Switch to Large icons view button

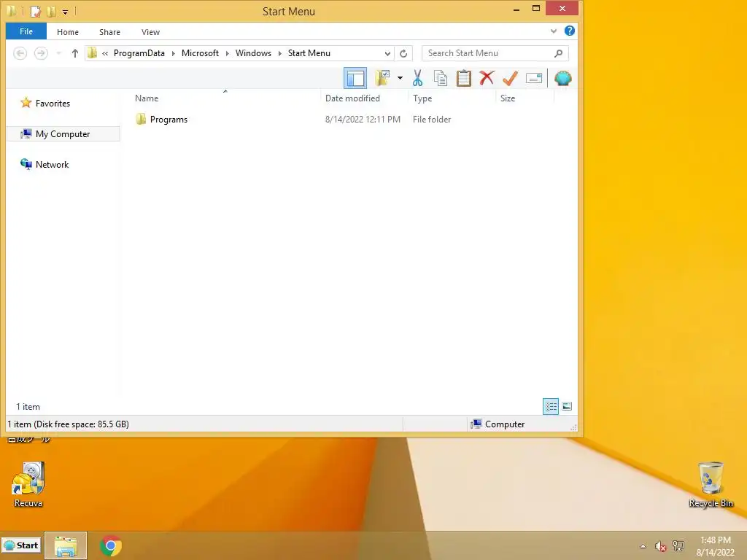[x=566, y=406]
